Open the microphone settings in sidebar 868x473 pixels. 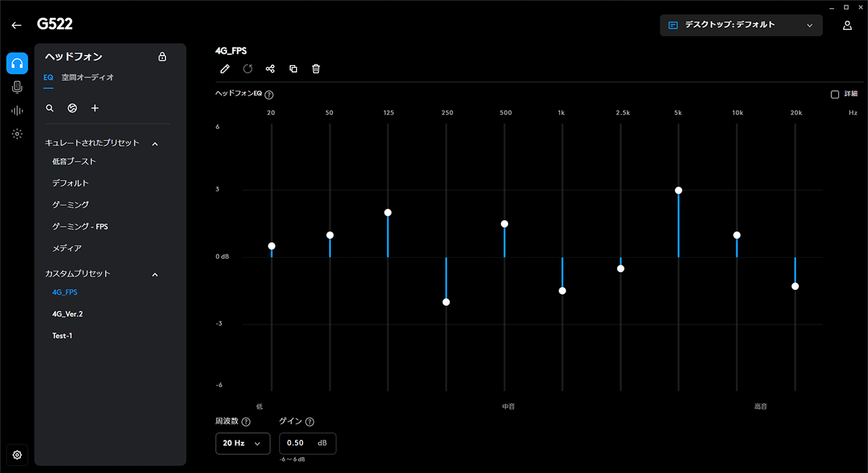click(x=17, y=87)
